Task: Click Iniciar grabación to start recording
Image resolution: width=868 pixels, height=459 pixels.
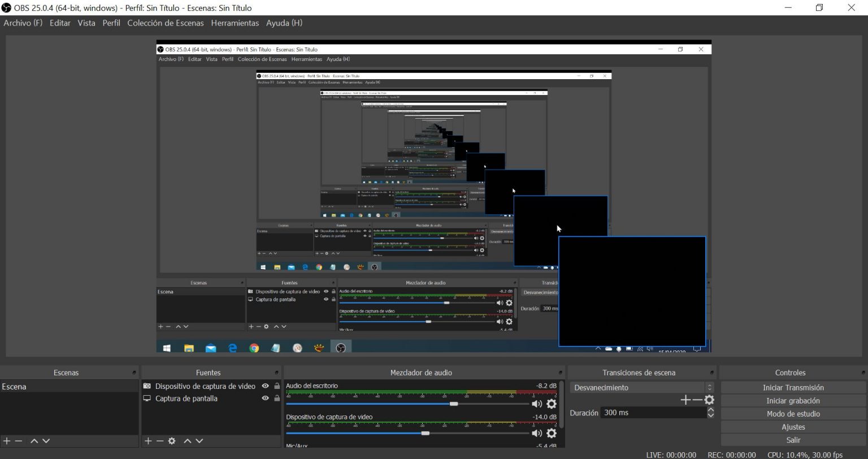Action: coord(793,401)
